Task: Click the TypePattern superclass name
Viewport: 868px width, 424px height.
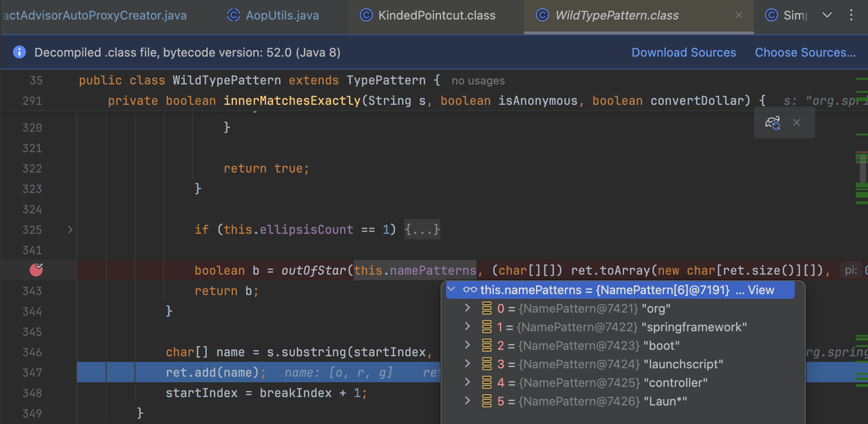Action: tap(386, 80)
